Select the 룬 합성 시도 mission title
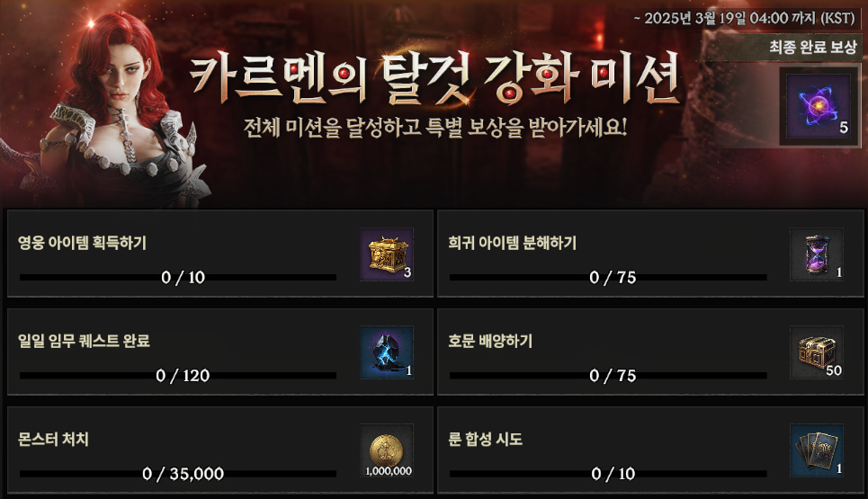Viewport: 868px width, 499px height. [x=485, y=440]
